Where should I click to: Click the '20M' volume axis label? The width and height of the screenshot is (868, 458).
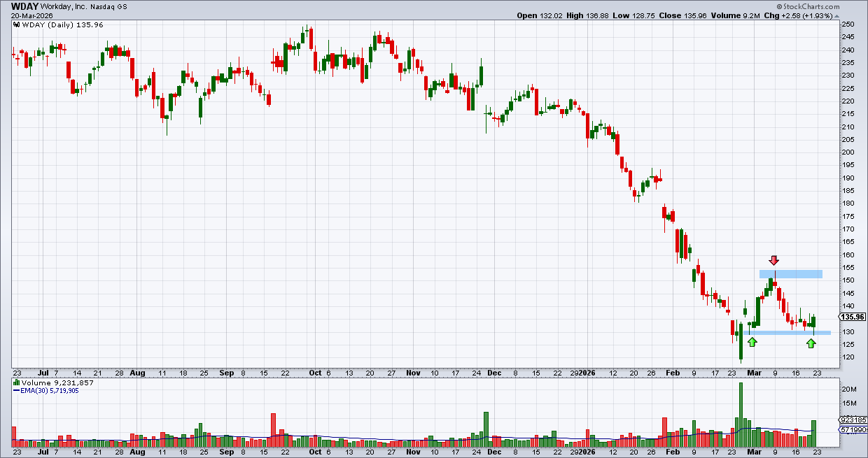(848, 389)
